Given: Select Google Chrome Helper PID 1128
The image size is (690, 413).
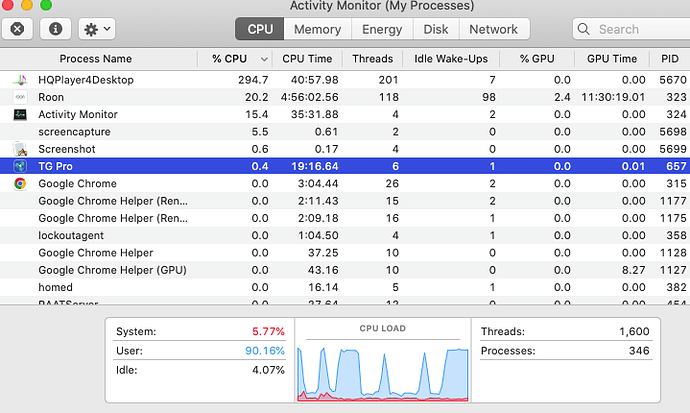Looking at the screenshot, I should [x=95, y=253].
